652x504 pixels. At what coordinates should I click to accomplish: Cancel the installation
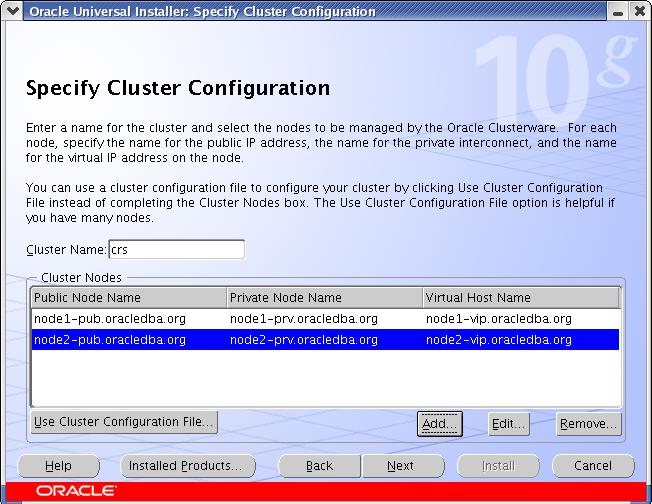pos(593,466)
